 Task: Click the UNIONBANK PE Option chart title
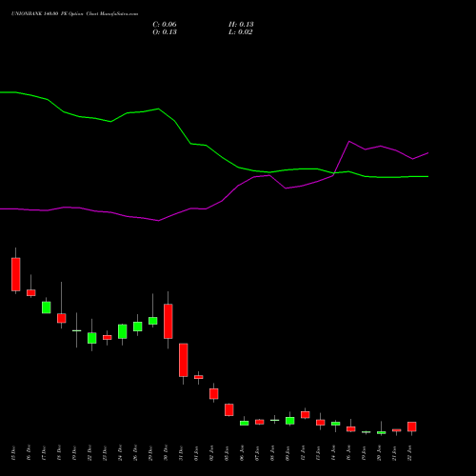tap(74, 14)
